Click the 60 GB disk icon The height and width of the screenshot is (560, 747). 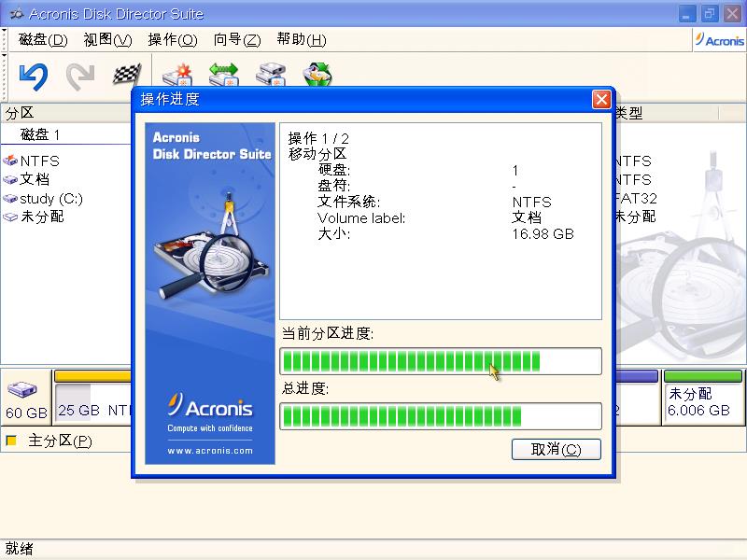(21, 389)
